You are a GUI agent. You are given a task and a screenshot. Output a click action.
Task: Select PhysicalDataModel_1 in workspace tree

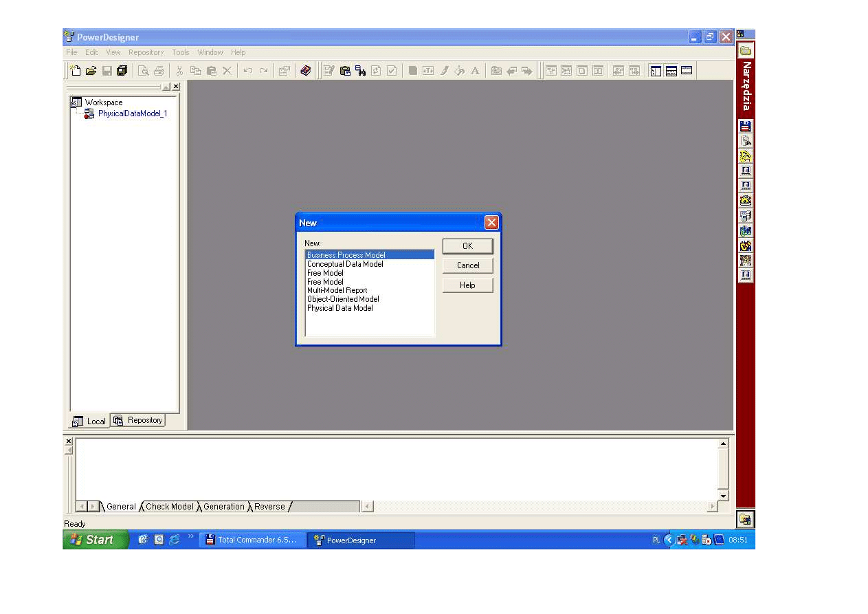(132, 113)
